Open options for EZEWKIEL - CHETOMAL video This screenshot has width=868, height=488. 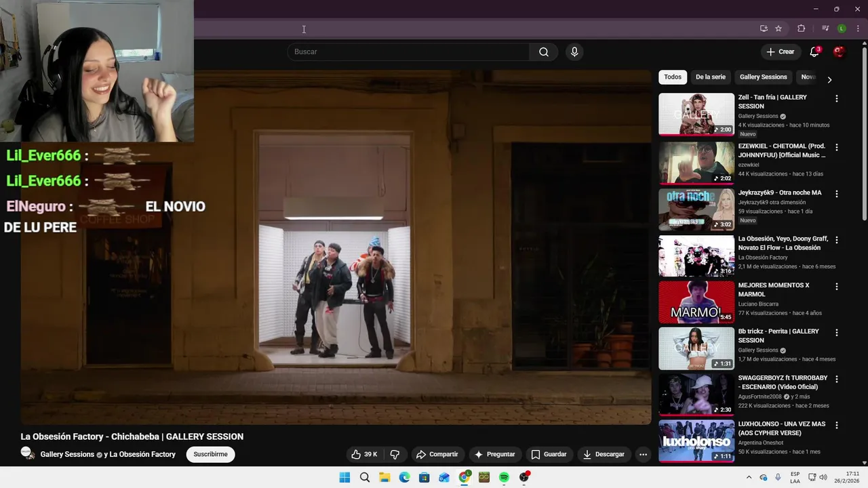tap(836, 147)
